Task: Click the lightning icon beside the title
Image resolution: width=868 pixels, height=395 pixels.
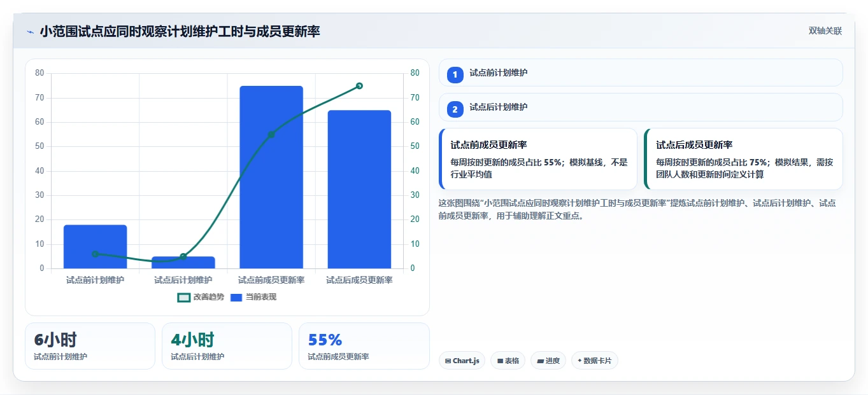Action: pos(30,31)
